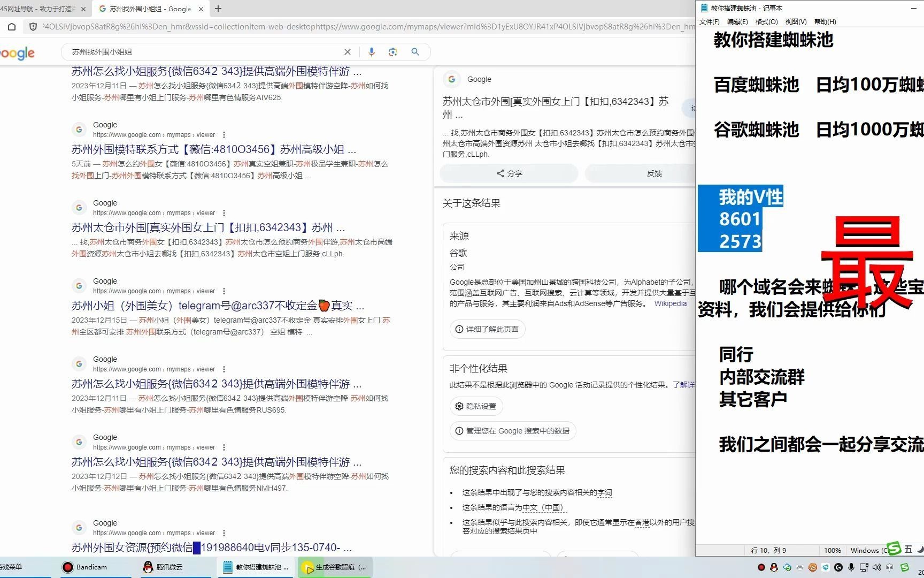Click the Google logo
This screenshot has width=924, height=578.
coord(17,53)
